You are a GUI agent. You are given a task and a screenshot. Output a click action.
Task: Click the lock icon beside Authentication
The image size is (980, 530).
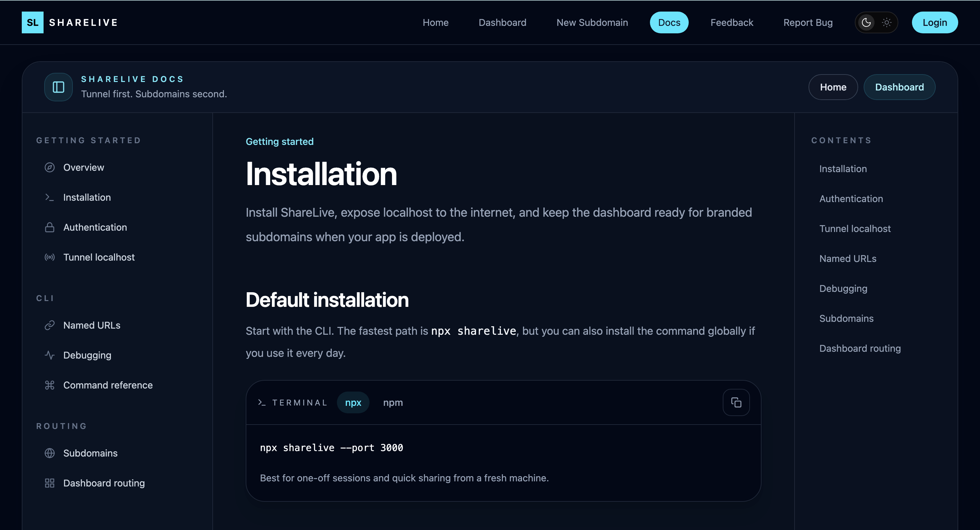click(49, 227)
